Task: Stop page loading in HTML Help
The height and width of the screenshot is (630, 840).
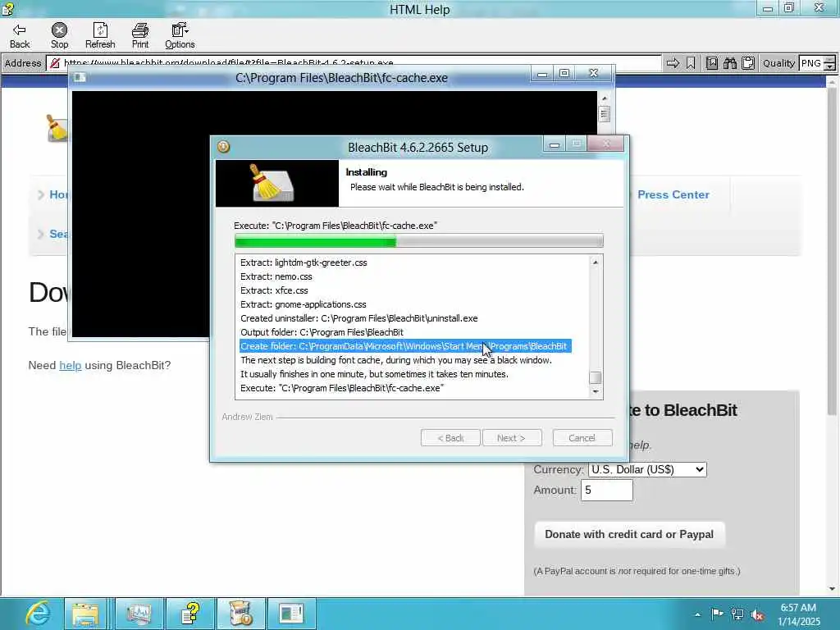Action: coord(59,36)
